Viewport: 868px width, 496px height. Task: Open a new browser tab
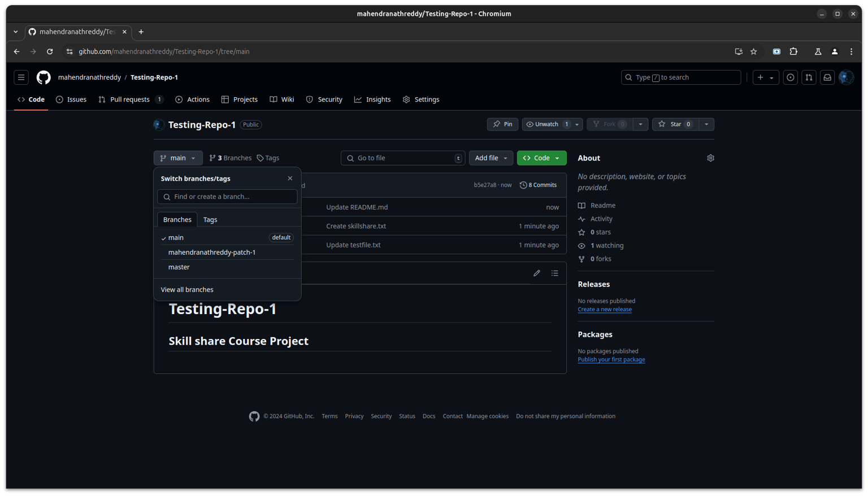pyautogui.click(x=141, y=32)
